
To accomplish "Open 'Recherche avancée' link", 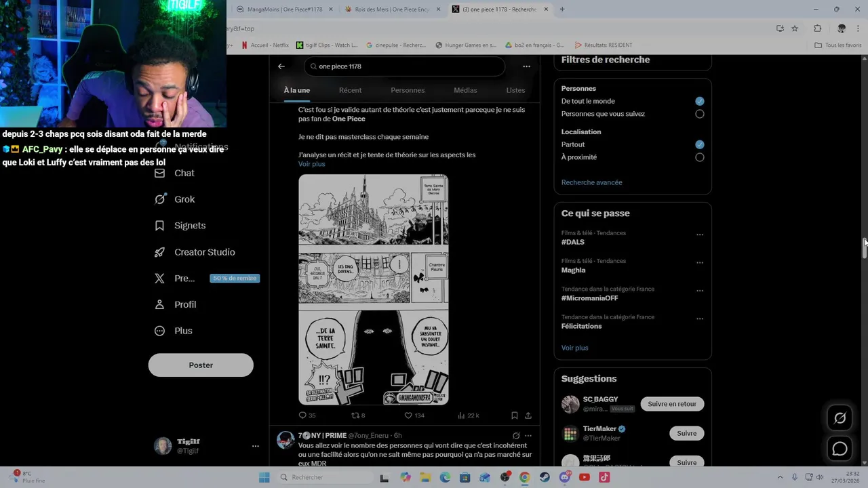I will pos(592,182).
